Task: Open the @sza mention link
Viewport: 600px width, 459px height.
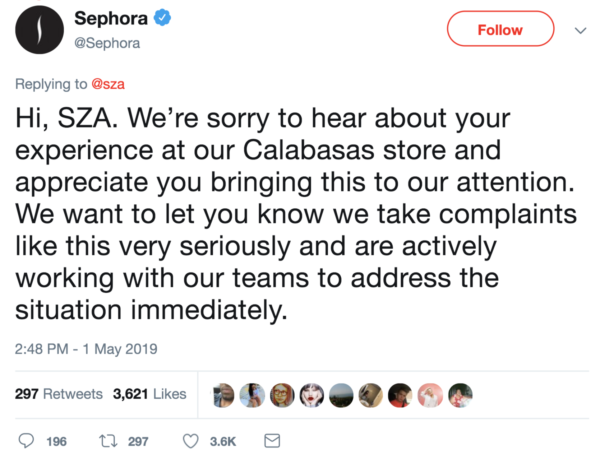Action: [x=108, y=84]
